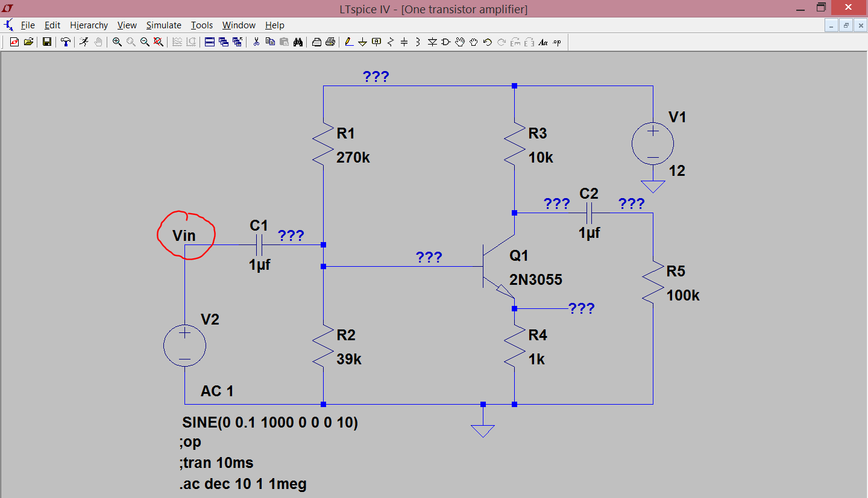Open the Window menu
868x498 pixels.
239,25
